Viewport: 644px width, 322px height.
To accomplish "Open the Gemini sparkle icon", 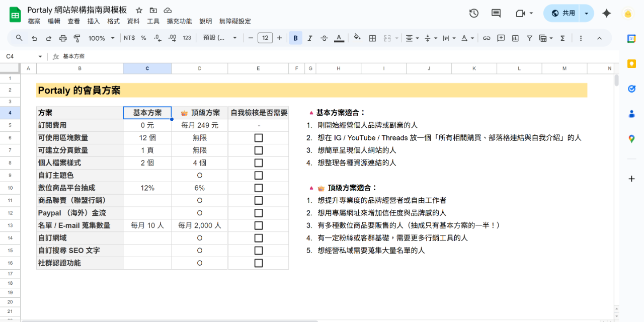I will pyautogui.click(x=606, y=13).
